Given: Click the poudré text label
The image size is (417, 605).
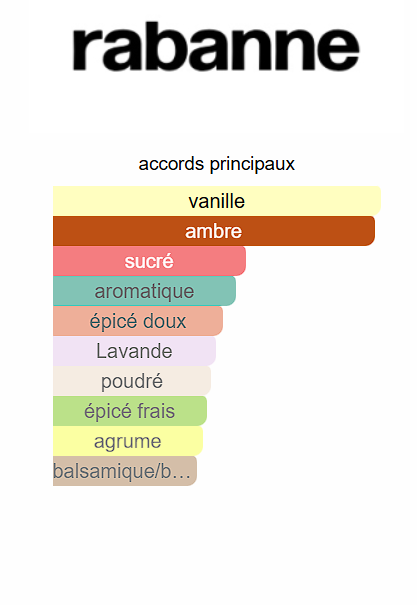Looking at the screenshot, I should [x=132, y=382].
